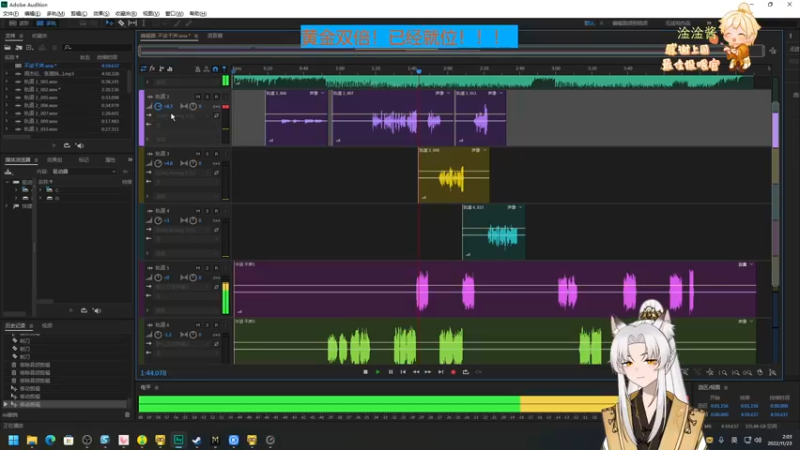Show Sends icon in track header toolbar
The image size is (800, 450).
pos(161,68)
